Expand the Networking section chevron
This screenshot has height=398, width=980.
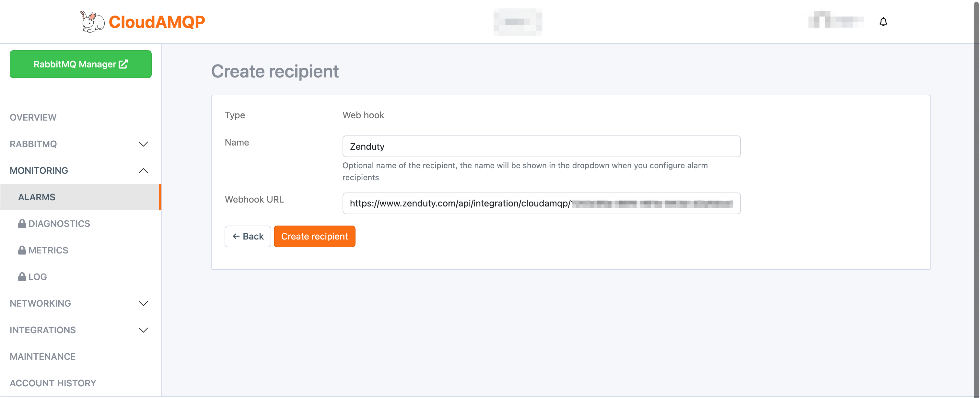143,304
